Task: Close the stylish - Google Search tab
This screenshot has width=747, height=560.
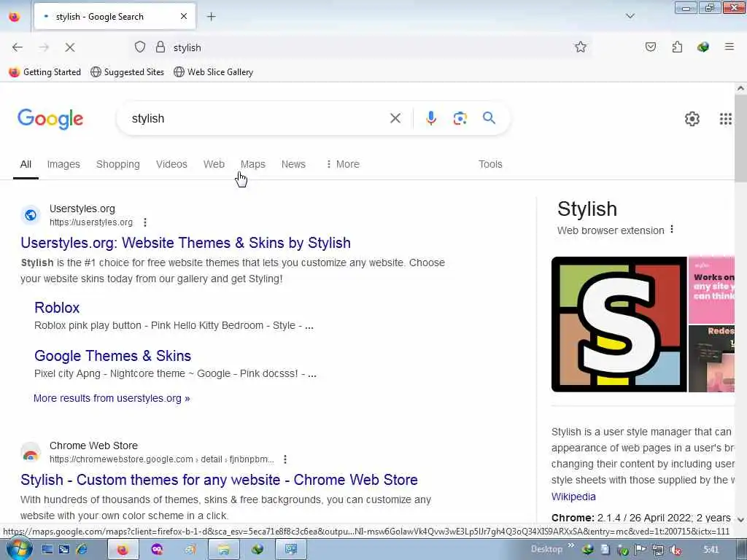Action: tap(184, 17)
